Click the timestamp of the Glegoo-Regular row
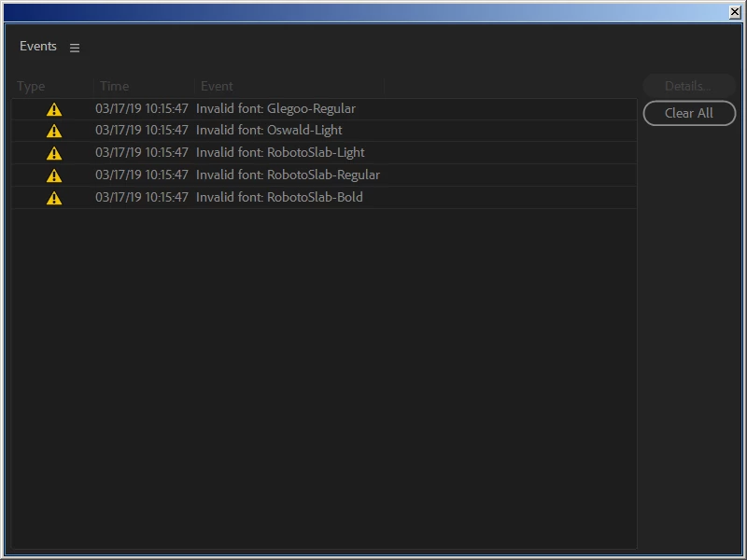 pyautogui.click(x=142, y=109)
